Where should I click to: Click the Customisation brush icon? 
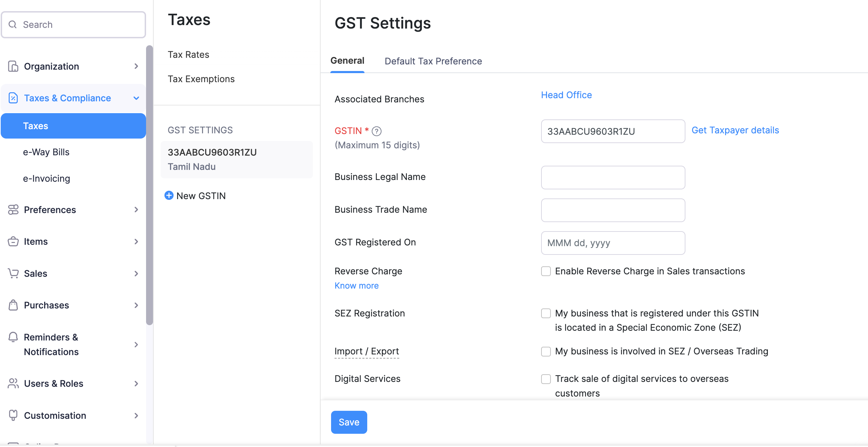click(x=13, y=415)
